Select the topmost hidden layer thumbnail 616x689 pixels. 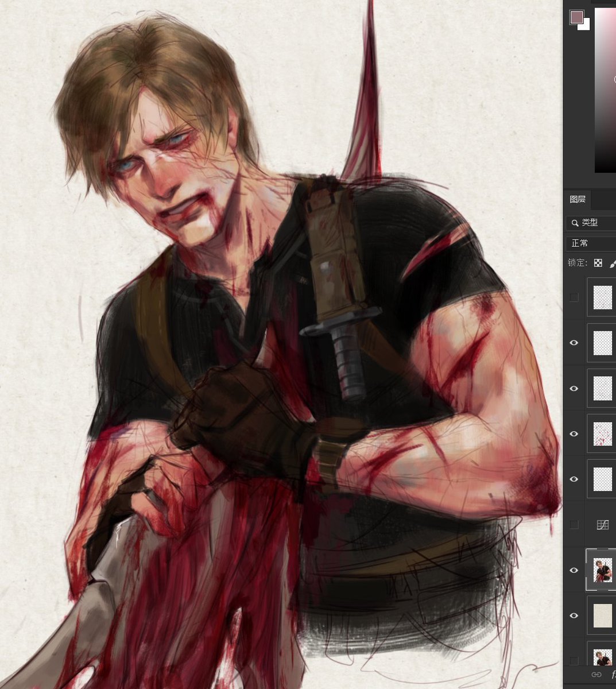coord(602,297)
